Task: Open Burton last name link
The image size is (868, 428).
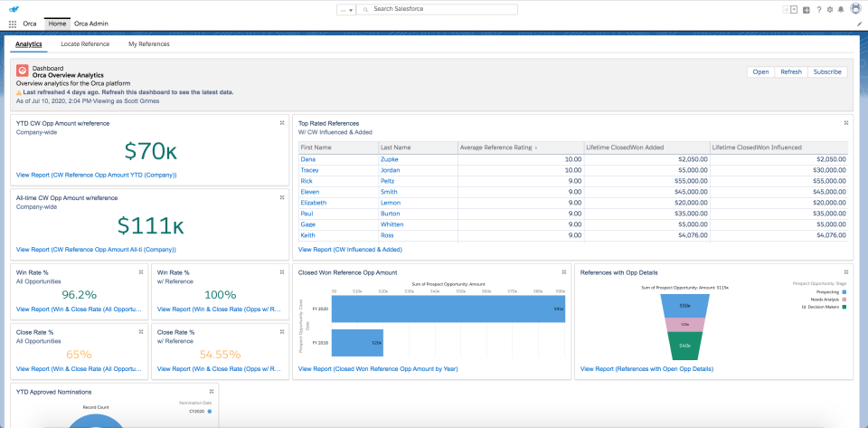Action: tap(391, 214)
